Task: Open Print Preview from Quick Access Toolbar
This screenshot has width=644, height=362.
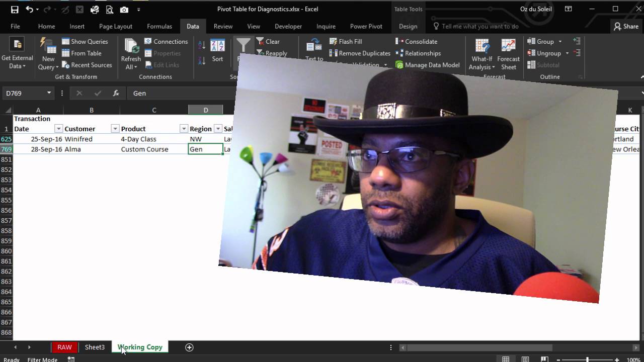Action: click(x=109, y=9)
